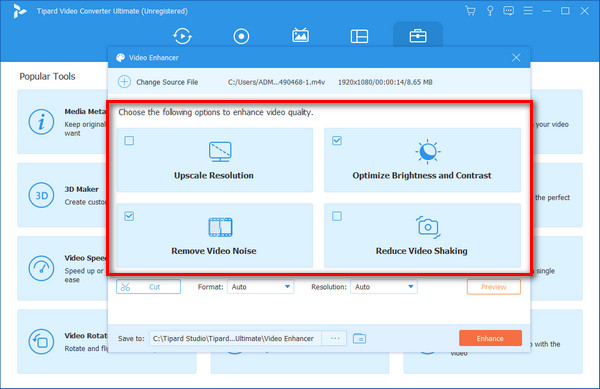Screen dimensions: 600x389
Task: Browse output path with the ellipsis button
Action: [335, 339]
